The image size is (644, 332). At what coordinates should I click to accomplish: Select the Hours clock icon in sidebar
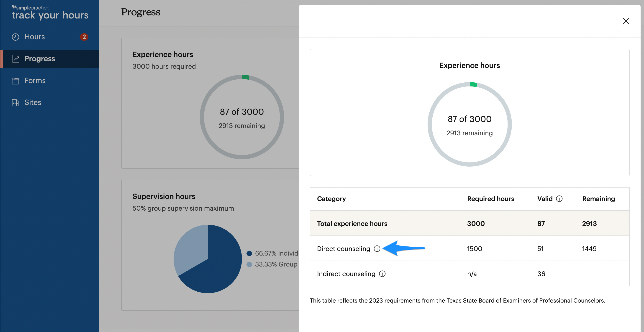tap(15, 37)
